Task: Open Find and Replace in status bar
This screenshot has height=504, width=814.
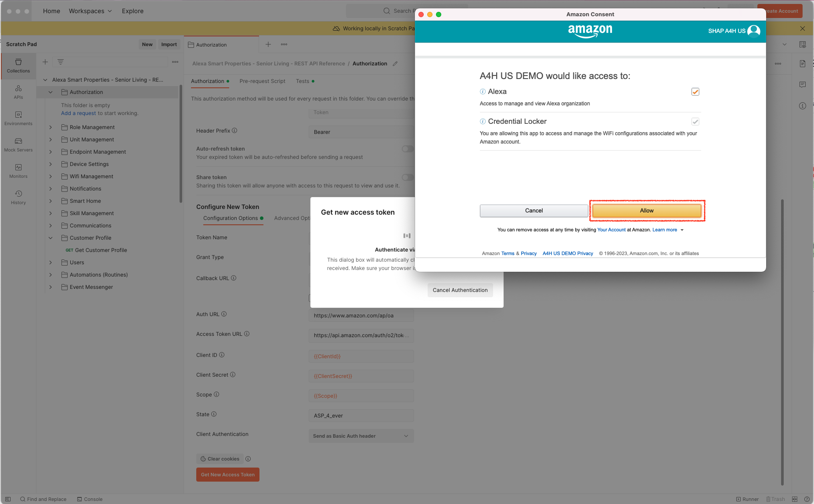Action: tap(43, 499)
